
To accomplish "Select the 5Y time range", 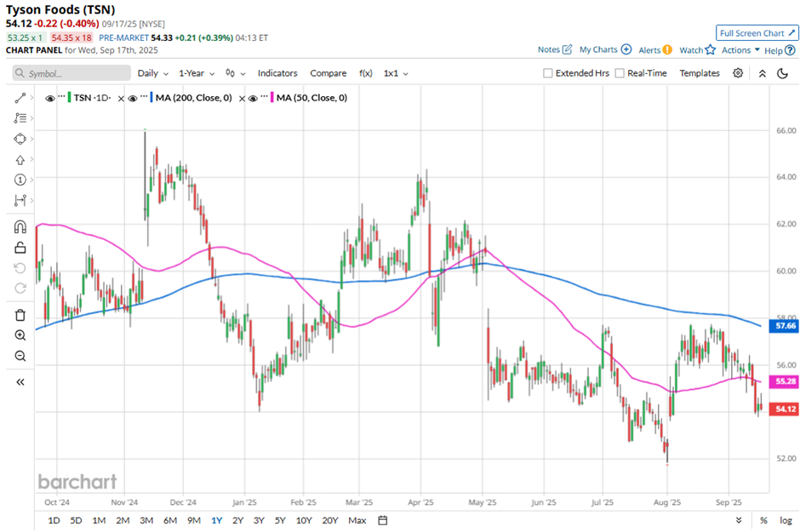I will [x=280, y=520].
